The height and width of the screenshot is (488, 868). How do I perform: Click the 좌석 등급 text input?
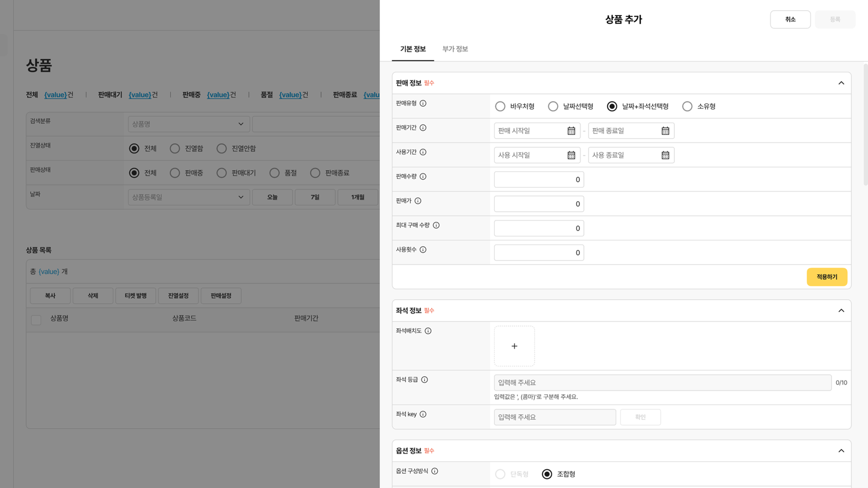coord(662,383)
